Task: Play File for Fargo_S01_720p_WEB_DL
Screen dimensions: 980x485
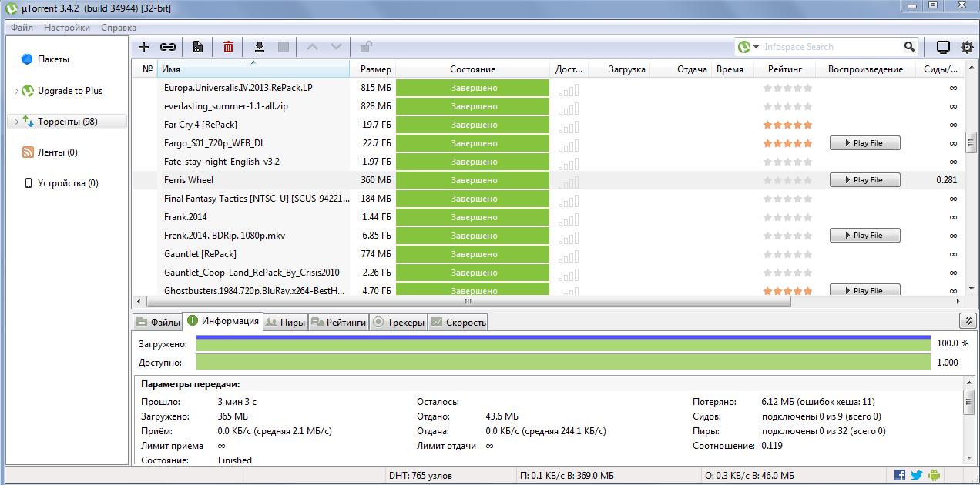Action: pos(865,143)
